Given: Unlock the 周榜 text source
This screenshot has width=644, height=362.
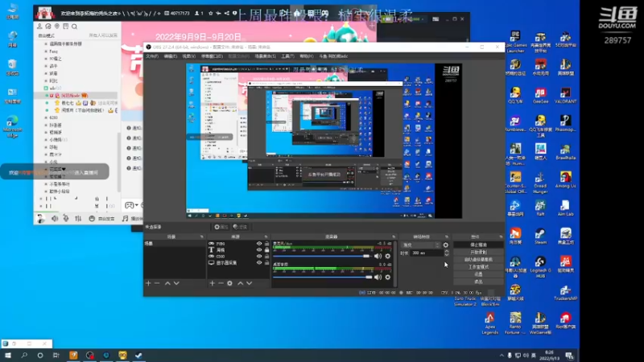Looking at the screenshot, I should (267, 249).
